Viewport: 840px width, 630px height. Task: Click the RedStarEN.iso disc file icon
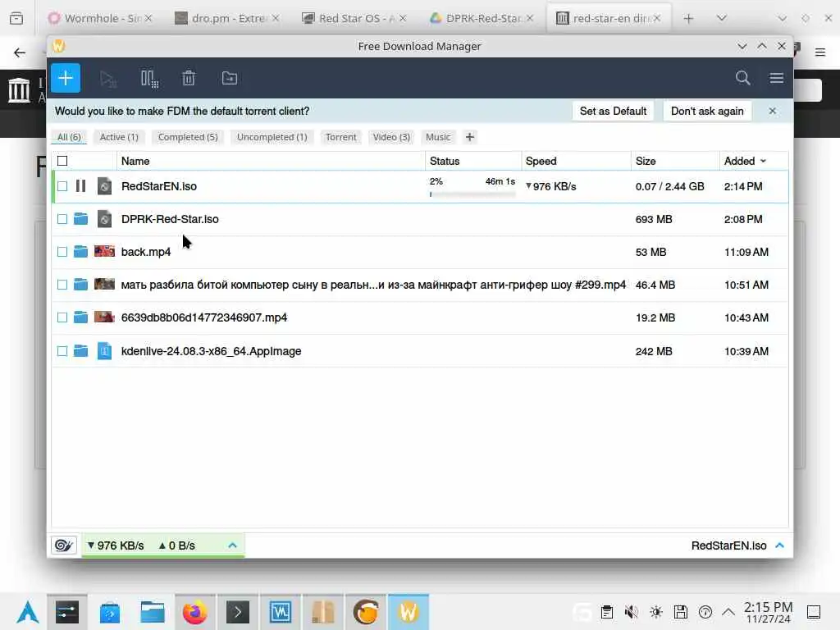pyautogui.click(x=104, y=186)
